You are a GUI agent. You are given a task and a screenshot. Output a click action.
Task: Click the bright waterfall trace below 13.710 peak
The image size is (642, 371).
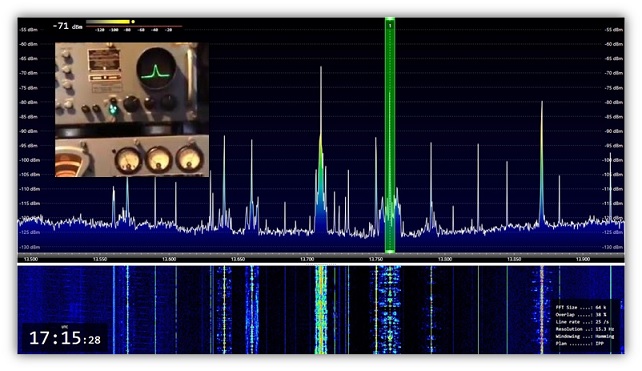tap(321, 310)
